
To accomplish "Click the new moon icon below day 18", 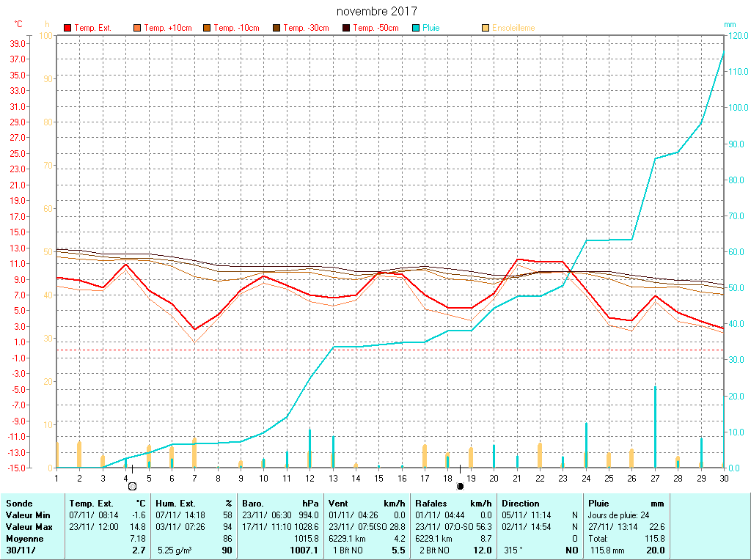I will point(460,485).
